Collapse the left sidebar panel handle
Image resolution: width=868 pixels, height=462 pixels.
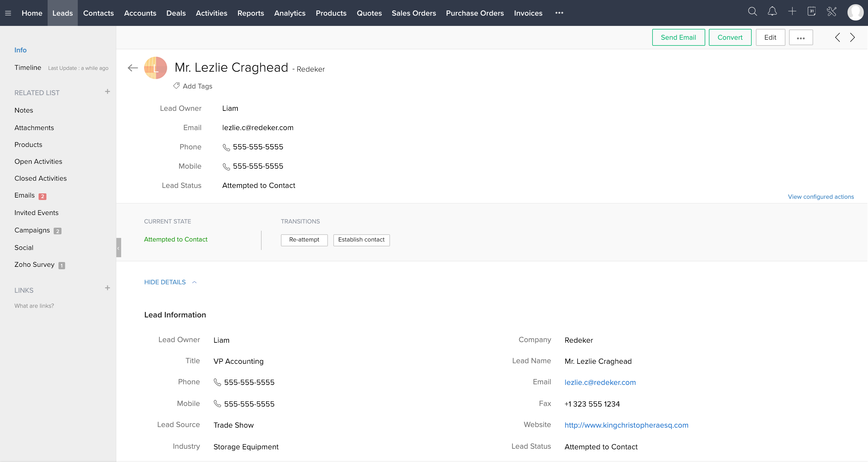[118, 248]
